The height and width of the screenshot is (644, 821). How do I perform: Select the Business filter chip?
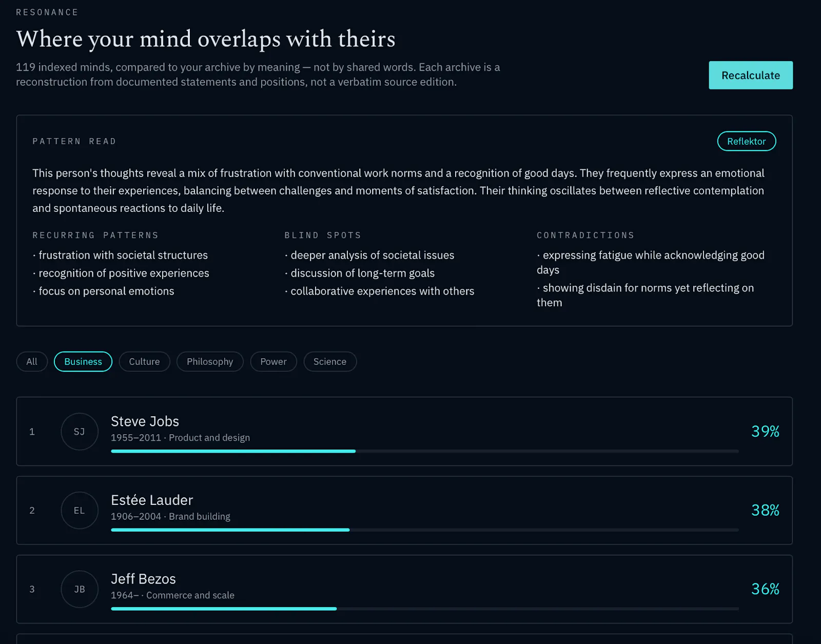83,362
